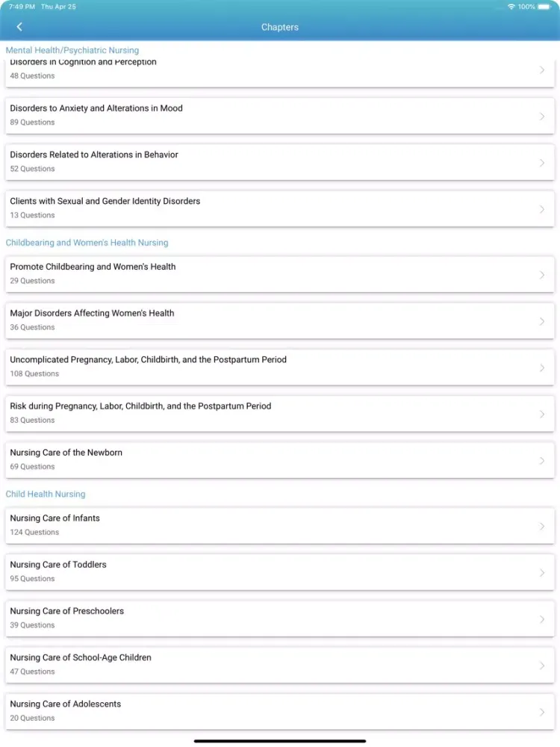Select the Mental Health/Psychiatric Nursing section header
Viewport: 560px width, 747px height.
(x=72, y=50)
